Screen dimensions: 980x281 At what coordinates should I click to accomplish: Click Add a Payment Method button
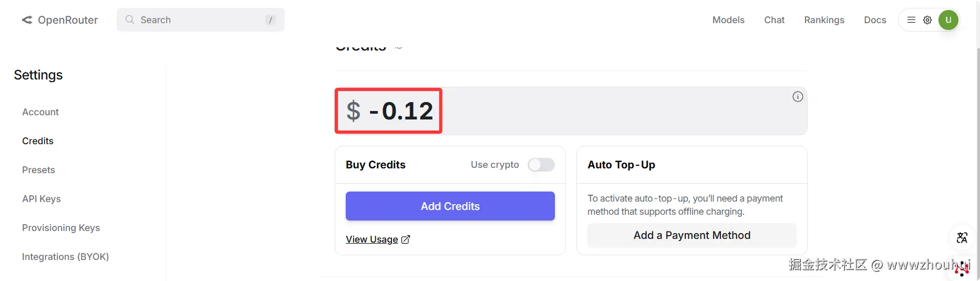tap(692, 235)
